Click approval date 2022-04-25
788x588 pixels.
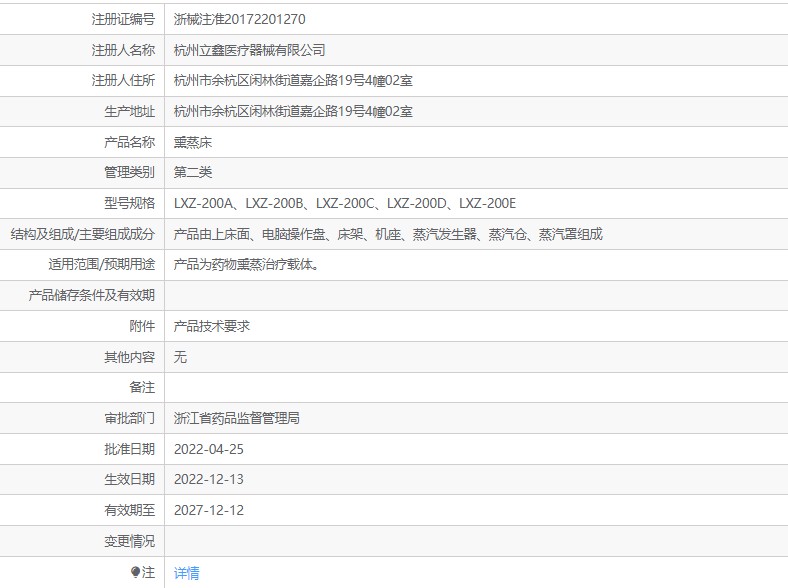click(x=209, y=449)
